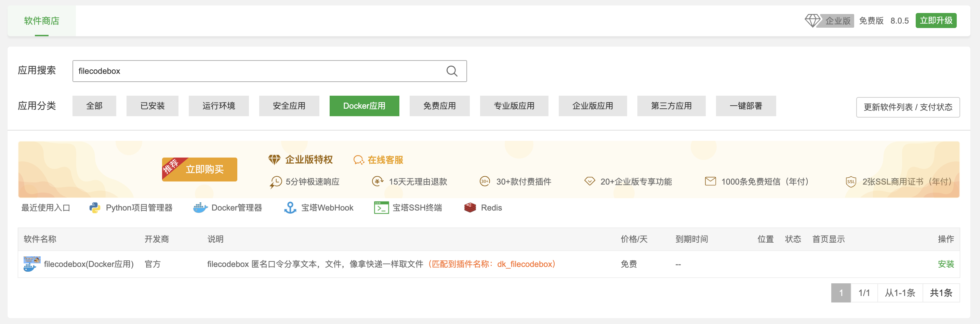
Task: Click the 位置 column header
Action: coord(766,239)
